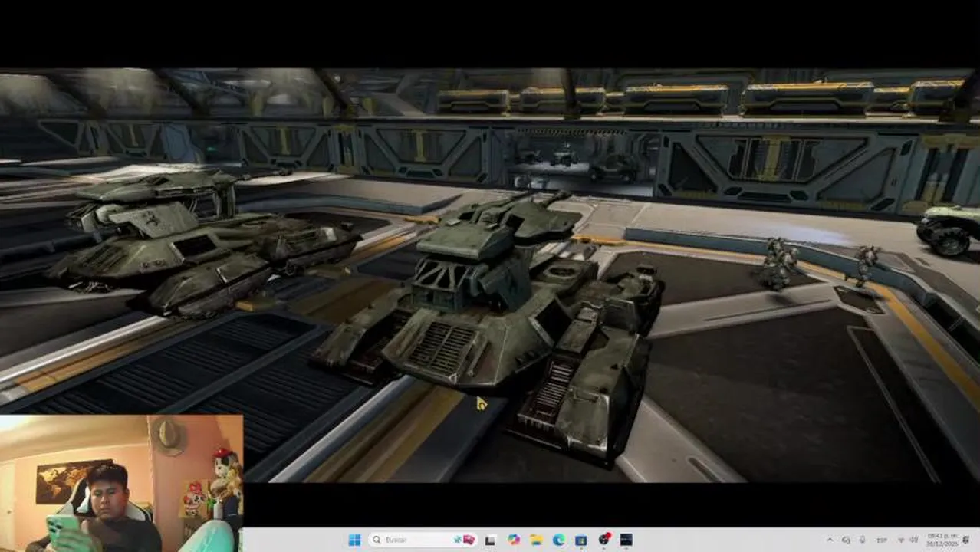Screen dimensions: 980x552
Task: Launch Copilot from the taskbar
Action: (x=514, y=540)
